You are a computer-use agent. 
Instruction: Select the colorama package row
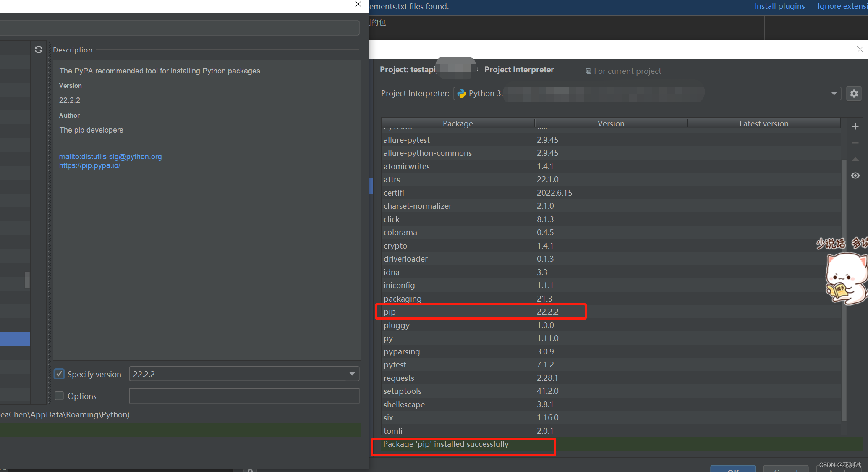(x=611, y=232)
